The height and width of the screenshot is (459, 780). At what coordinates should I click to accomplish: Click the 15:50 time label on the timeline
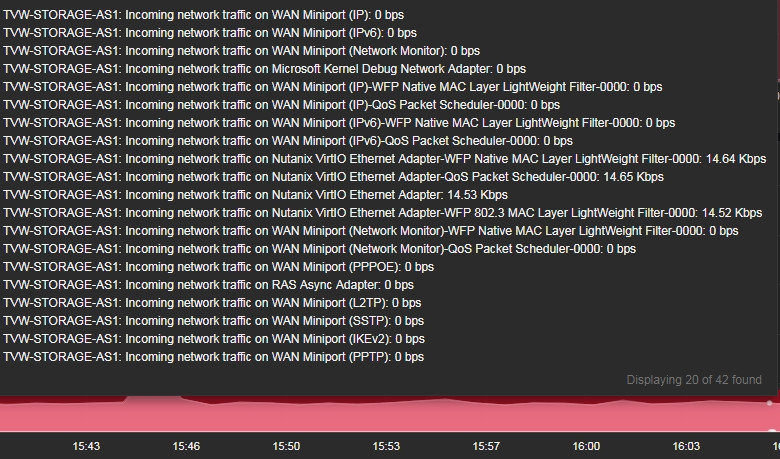click(286, 446)
